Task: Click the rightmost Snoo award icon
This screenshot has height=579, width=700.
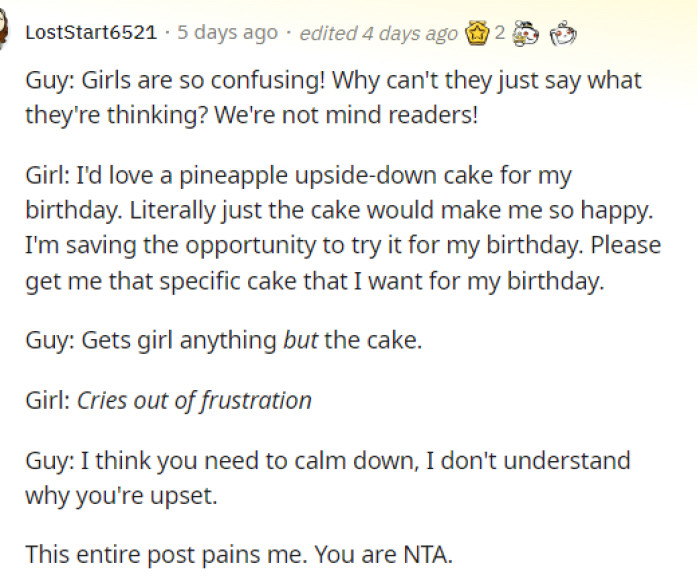Action: pyautogui.click(x=564, y=33)
